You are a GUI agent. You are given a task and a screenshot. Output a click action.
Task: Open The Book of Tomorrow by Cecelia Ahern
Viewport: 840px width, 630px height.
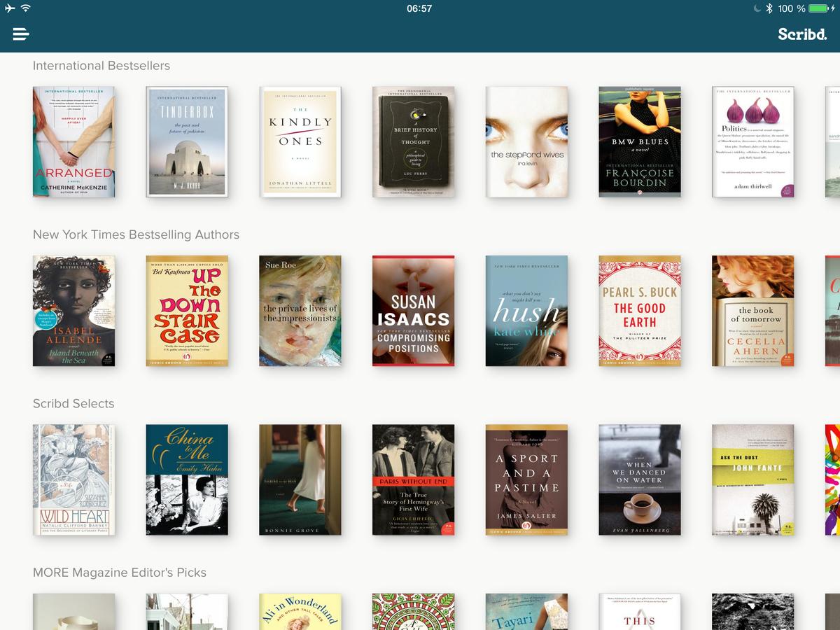coord(753,311)
